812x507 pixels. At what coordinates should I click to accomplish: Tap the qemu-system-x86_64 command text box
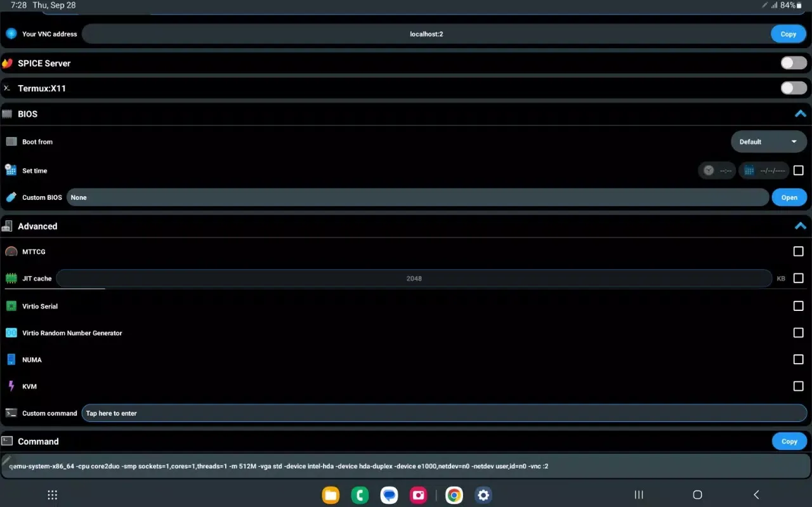tap(406, 466)
